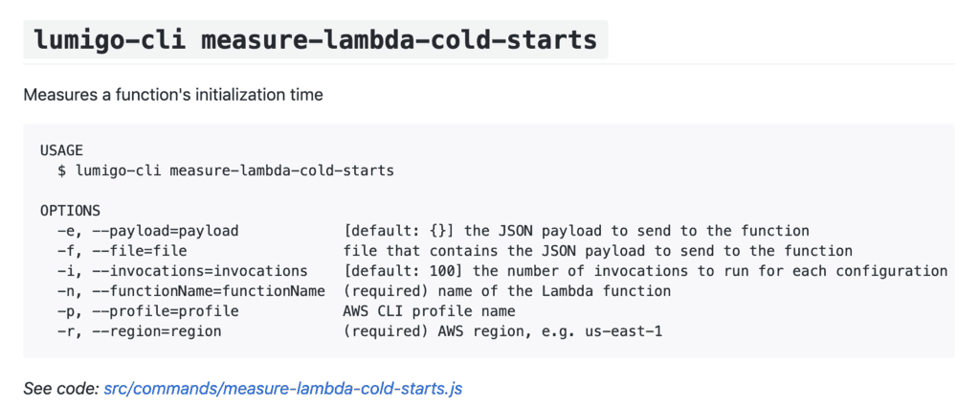Click the "See code:" italic label

coord(60,389)
